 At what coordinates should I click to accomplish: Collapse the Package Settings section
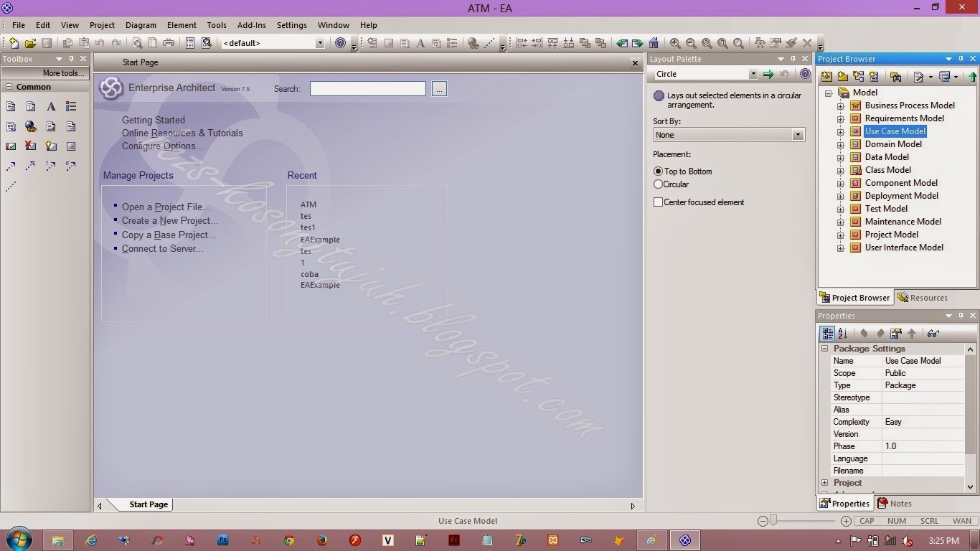tap(824, 349)
